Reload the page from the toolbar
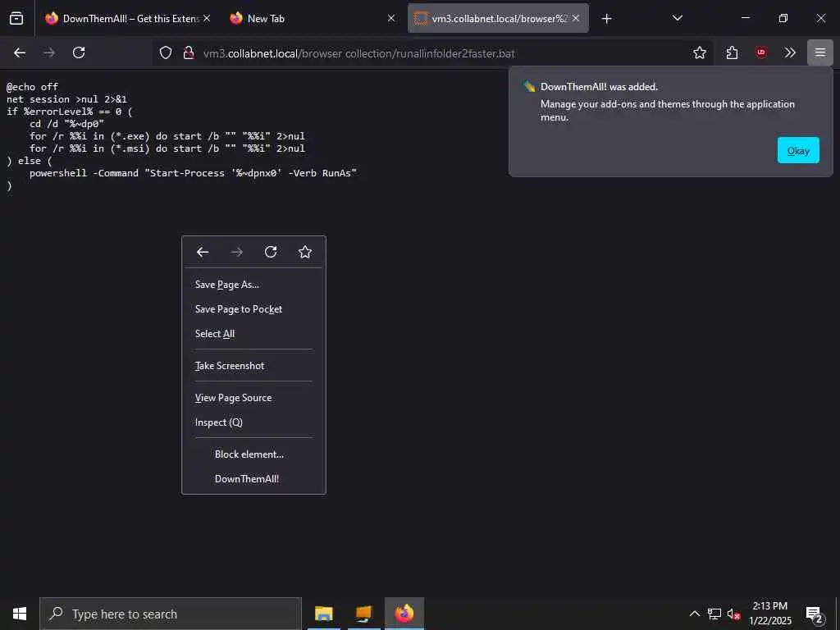Image resolution: width=840 pixels, height=630 pixels. pyautogui.click(x=79, y=52)
